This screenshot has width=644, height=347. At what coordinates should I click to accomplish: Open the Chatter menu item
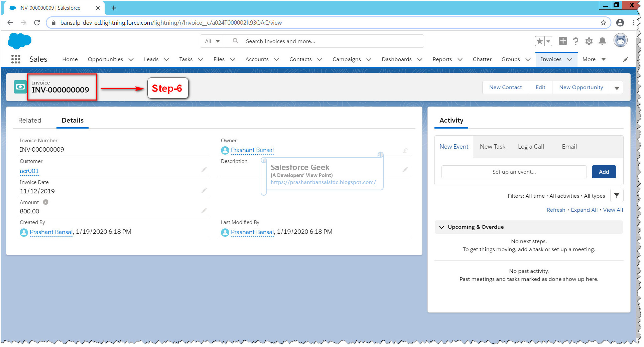pyautogui.click(x=482, y=59)
